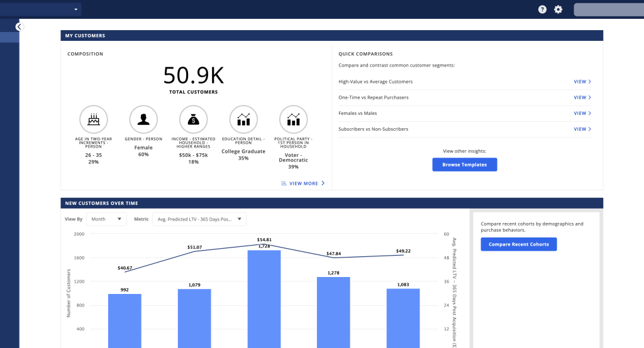This screenshot has height=348, width=644.
Task: Click View More under composition
Action: tap(303, 183)
